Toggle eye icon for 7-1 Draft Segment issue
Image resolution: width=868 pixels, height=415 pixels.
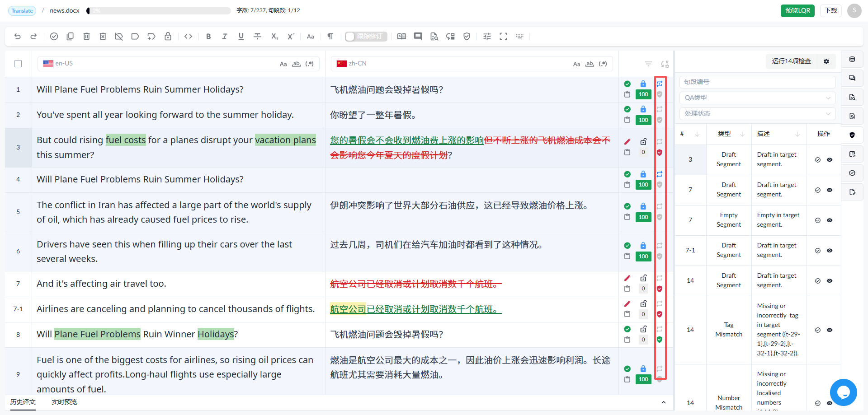(x=830, y=251)
